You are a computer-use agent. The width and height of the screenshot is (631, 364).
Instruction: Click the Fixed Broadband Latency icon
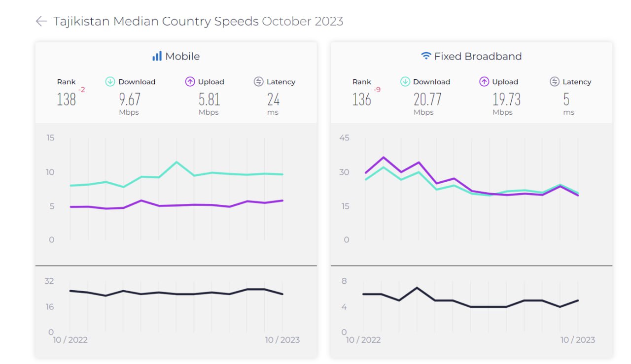(555, 82)
